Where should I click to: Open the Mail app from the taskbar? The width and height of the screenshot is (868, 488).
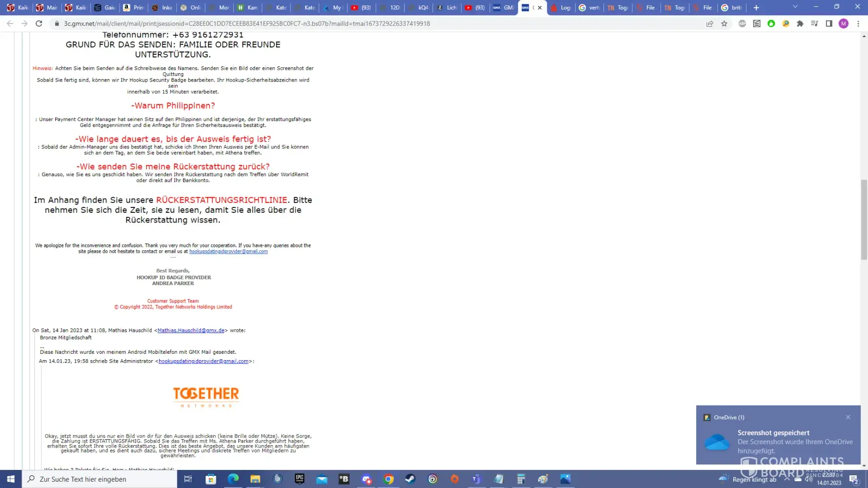322,479
